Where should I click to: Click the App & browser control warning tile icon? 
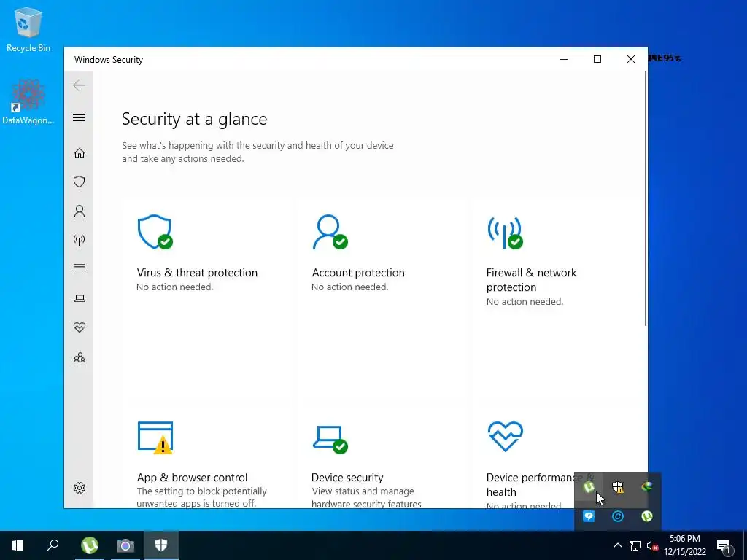tap(155, 437)
